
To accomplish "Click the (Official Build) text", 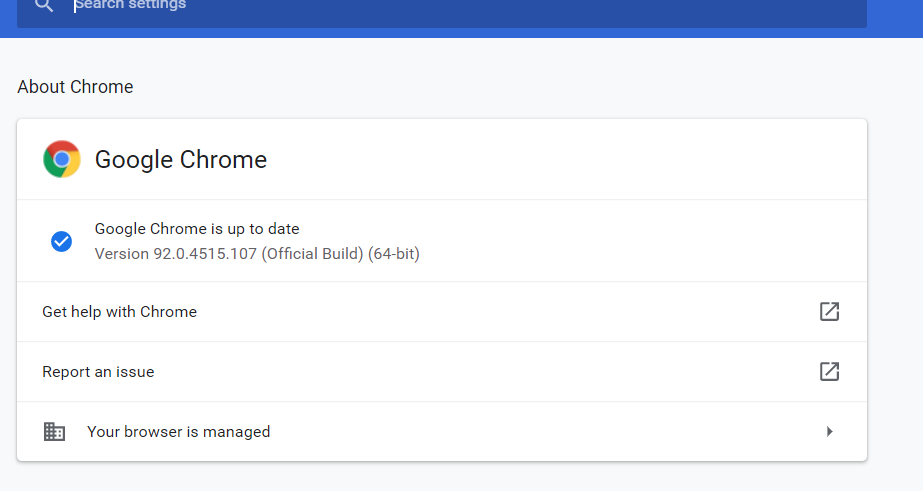I will (x=312, y=254).
